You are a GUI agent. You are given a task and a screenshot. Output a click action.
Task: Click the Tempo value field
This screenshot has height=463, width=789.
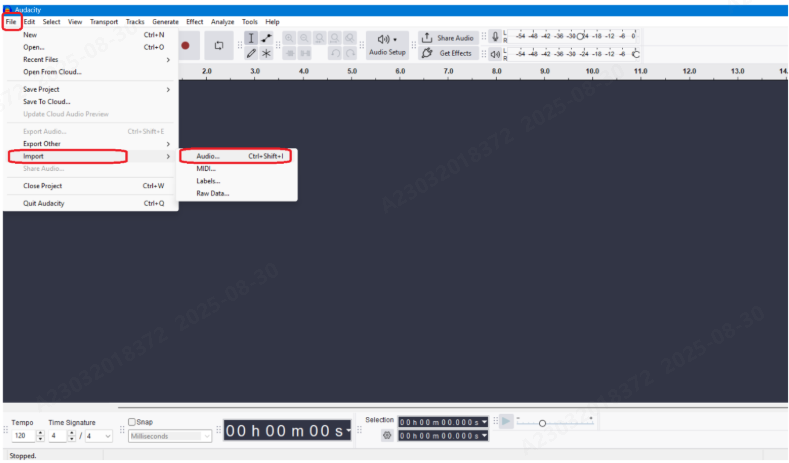coord(23,436)
